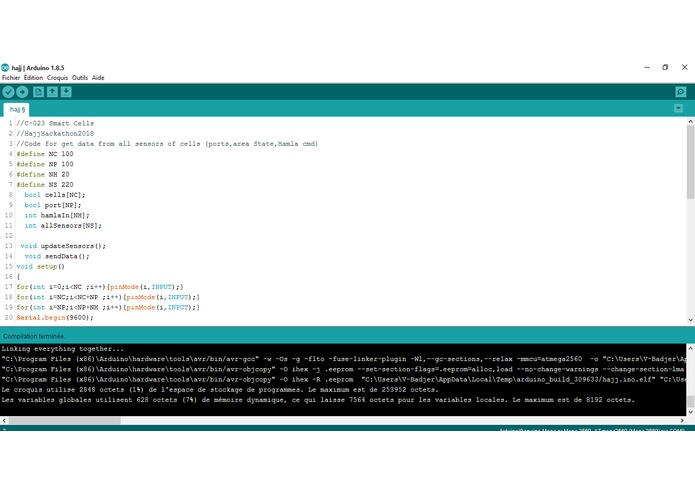Open the Outils menu
This screenshot has width=695, height=494.
click(x=80, y=78)
